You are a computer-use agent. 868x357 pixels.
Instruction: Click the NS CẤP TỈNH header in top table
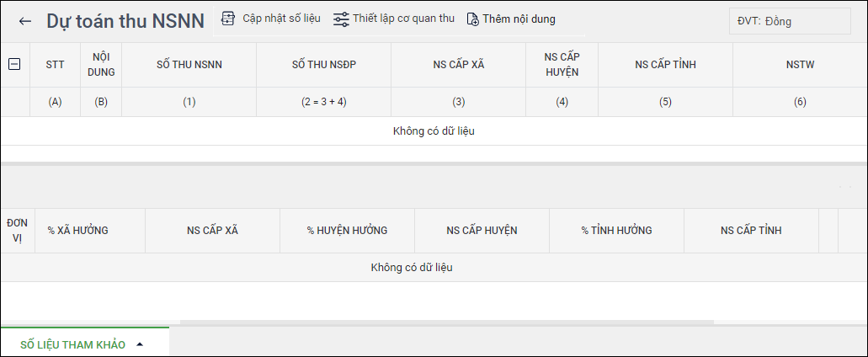[665, 64]
